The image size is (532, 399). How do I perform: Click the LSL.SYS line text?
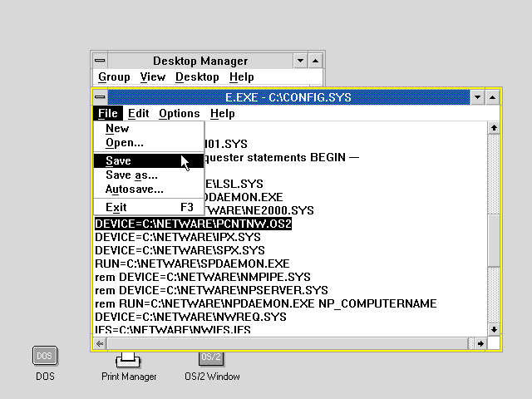(x=234, y=184)
